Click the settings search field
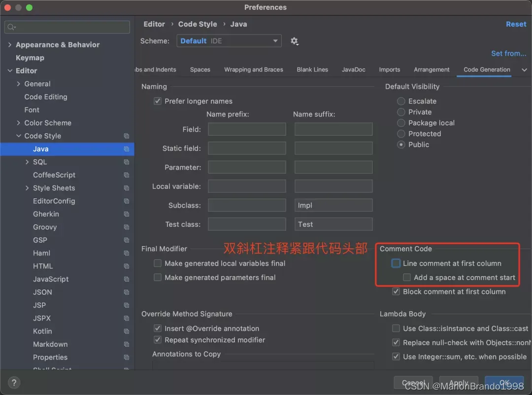The image size is (532, 395). (67, 27)
